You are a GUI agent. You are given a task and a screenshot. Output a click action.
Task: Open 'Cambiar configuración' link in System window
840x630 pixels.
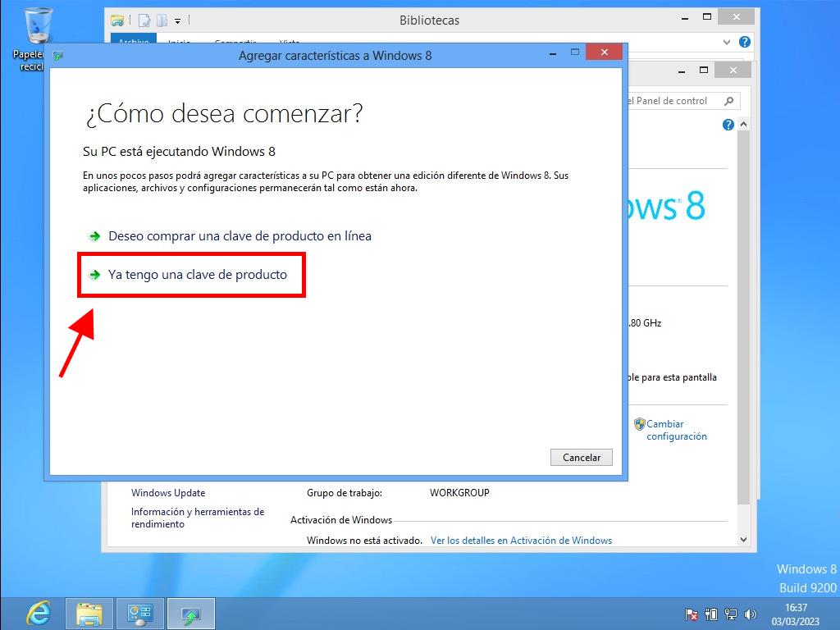(676, 430)
